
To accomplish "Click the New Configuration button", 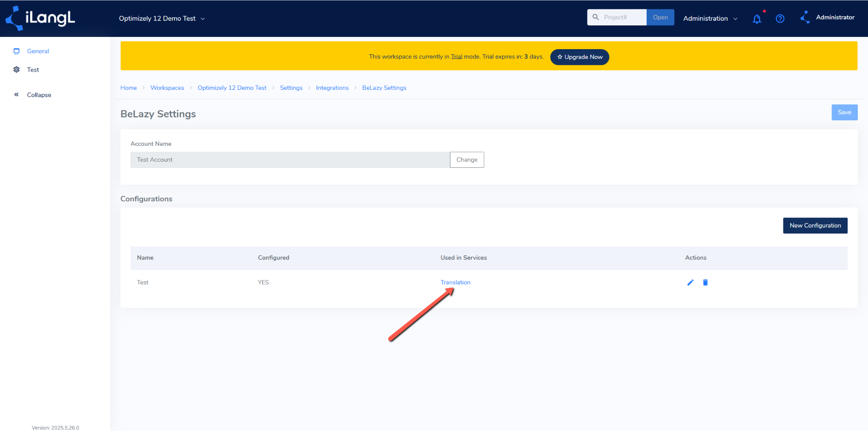I will 815,225.
